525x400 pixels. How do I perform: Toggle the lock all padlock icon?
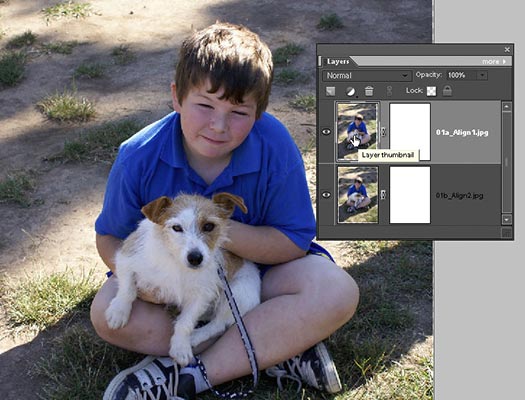(447, 91)
